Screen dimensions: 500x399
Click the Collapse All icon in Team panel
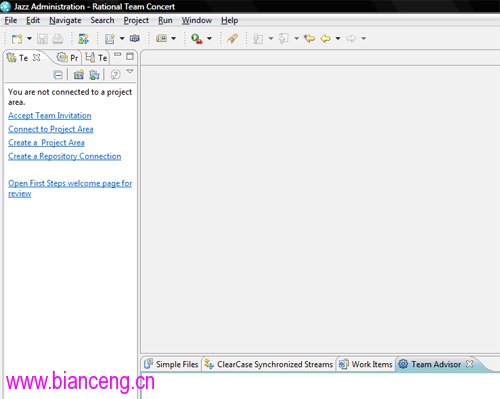(58, 75)
